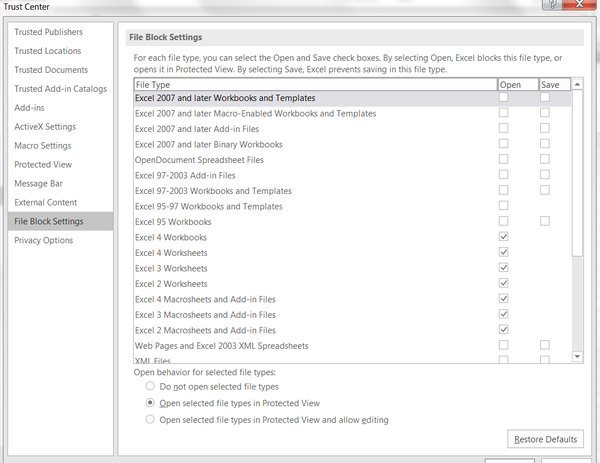Check Open for Excel 95 Workbooks
Image resolution: width=600 pixels, height=463 pixels.
click(504, 221)
